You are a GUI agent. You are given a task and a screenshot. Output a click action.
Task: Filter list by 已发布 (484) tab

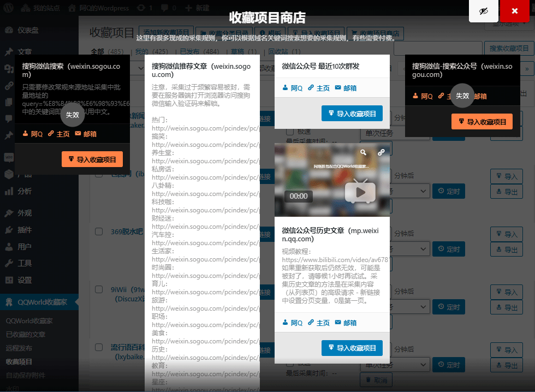pyautogui.click(x=200, y=51)
